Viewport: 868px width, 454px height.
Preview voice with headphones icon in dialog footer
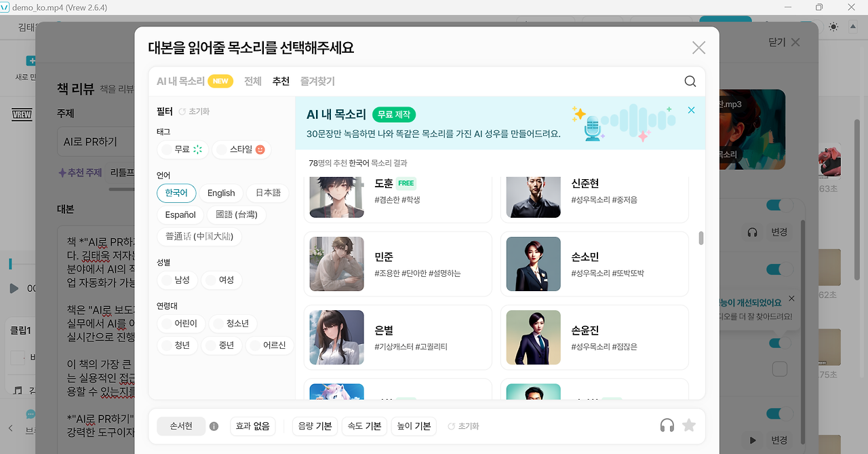click(667, 425)
